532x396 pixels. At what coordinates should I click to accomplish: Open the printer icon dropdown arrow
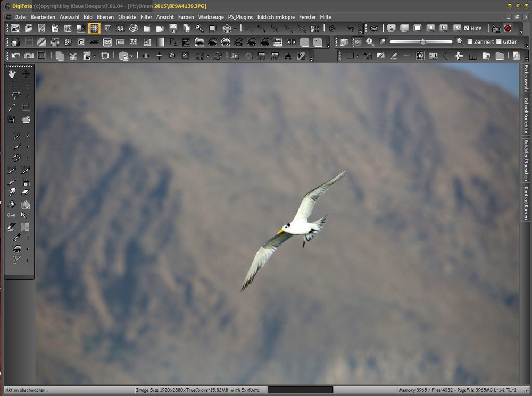(x=235, y=29)
